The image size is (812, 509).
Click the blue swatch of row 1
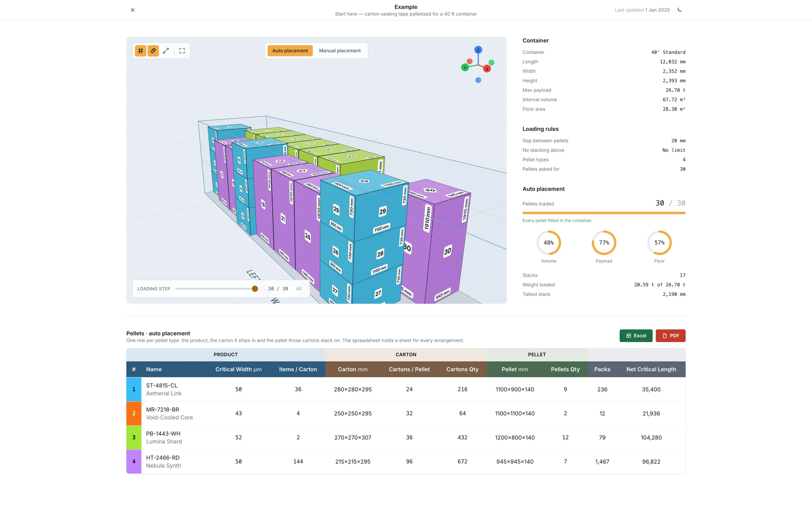tap(134, 389)
